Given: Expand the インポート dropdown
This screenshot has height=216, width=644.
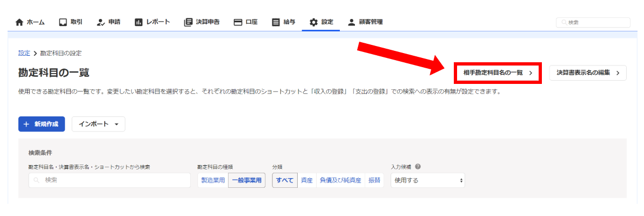Looking at the screenshot, I should [98, 125].
